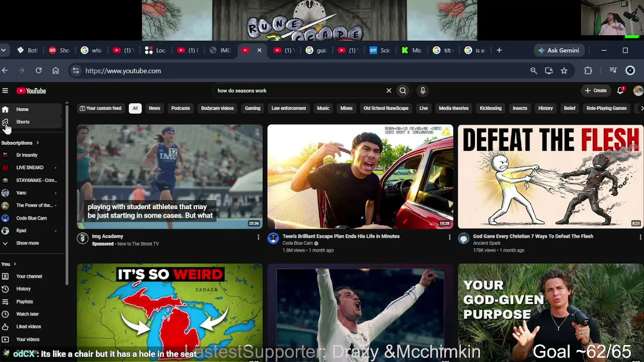Click the Ask Gemini button
The height and width of the screenshot is (362, 644).
(x=559, y=50)
